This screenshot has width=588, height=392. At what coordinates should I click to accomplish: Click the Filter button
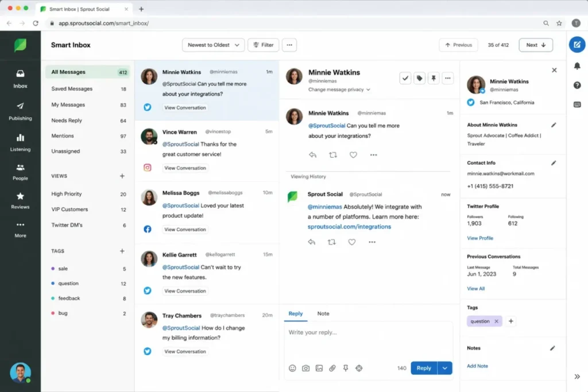pos(263,45)
